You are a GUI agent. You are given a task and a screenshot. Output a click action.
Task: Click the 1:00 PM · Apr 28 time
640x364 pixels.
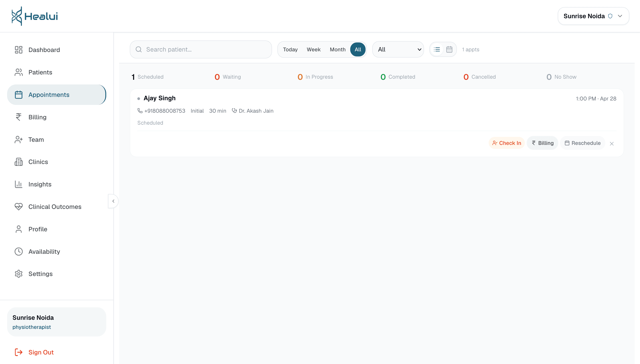596,98
